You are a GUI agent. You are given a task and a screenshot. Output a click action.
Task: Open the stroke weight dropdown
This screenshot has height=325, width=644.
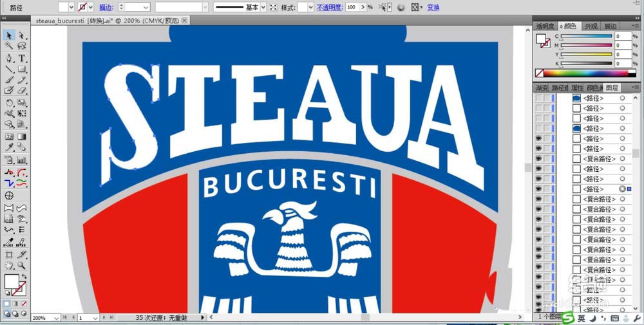pyautogui.click(x=146, y=7)
